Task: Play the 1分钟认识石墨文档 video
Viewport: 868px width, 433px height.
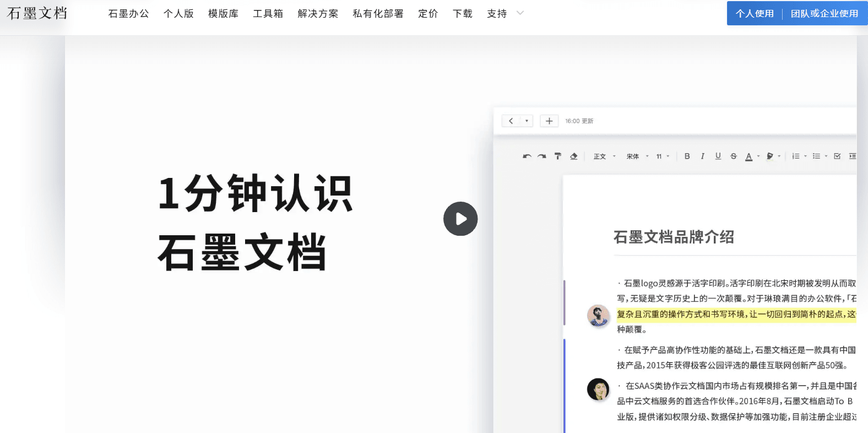Action: (x=460, y=219)
